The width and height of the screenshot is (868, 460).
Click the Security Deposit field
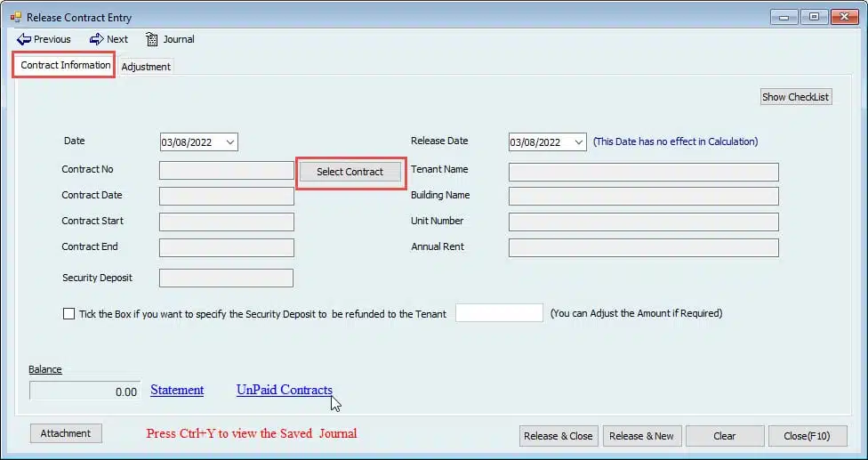pos(227,278)
